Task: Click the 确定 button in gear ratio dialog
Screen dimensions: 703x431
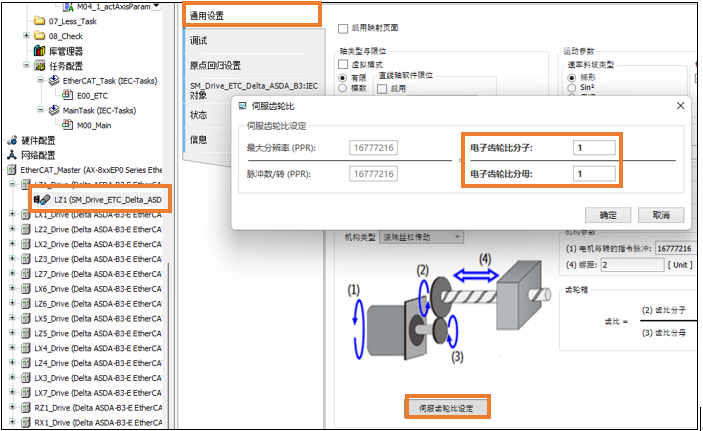Action: tap(608, 215)
